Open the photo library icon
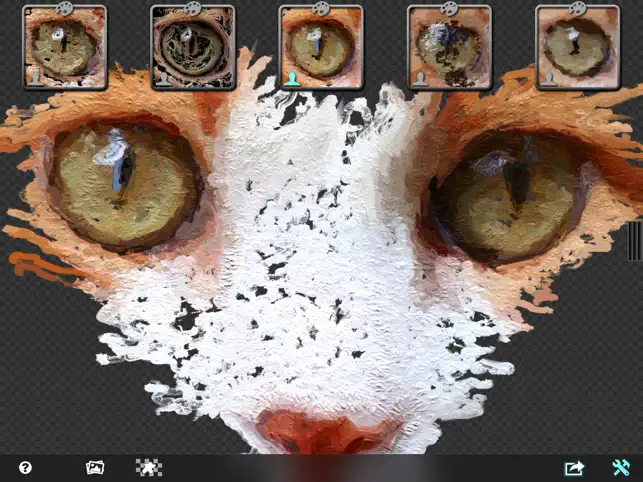Image resolution: width=643 pixels, height=482 pixels. coord(95,468)
